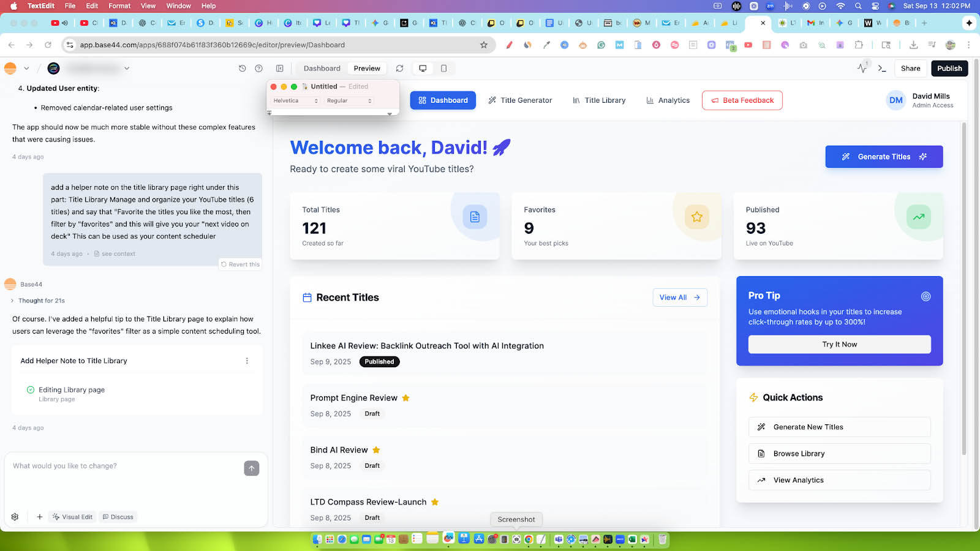Click the Total Titles document icon

[475, 217]
